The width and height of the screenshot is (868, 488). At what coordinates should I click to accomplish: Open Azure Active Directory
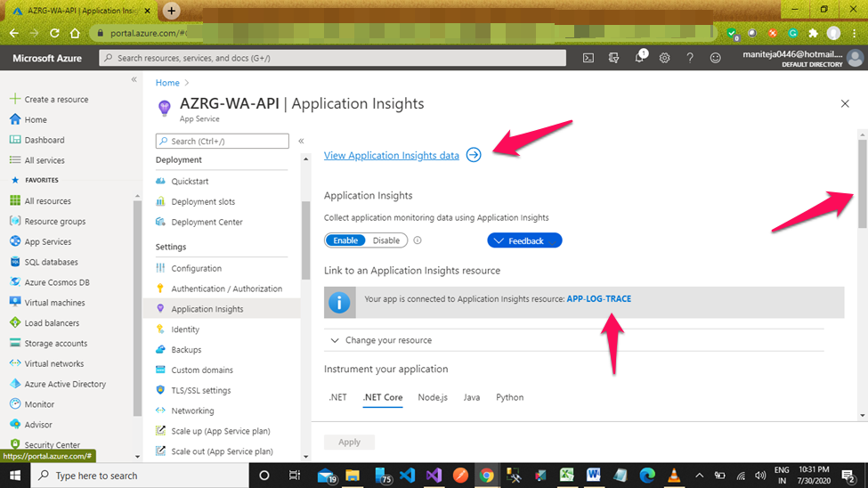[67, 384]
